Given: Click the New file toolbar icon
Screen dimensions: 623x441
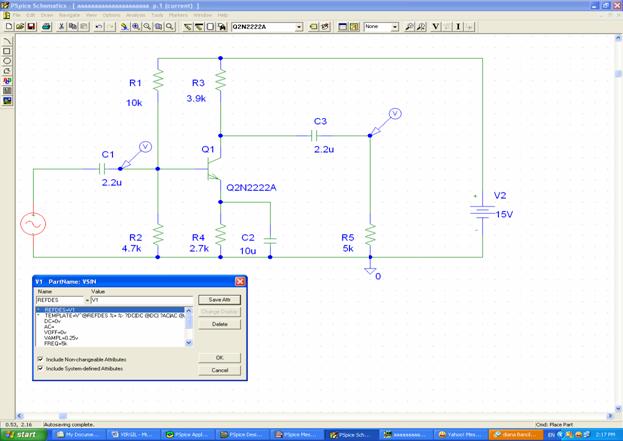Looking at the screenshot, I should (x=8, y=27).
